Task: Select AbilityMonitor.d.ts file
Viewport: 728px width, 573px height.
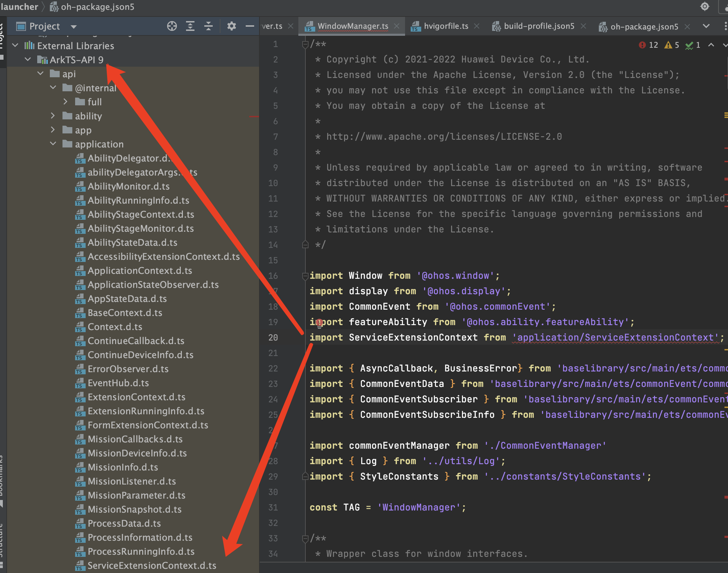Action: tap(128, 186)
